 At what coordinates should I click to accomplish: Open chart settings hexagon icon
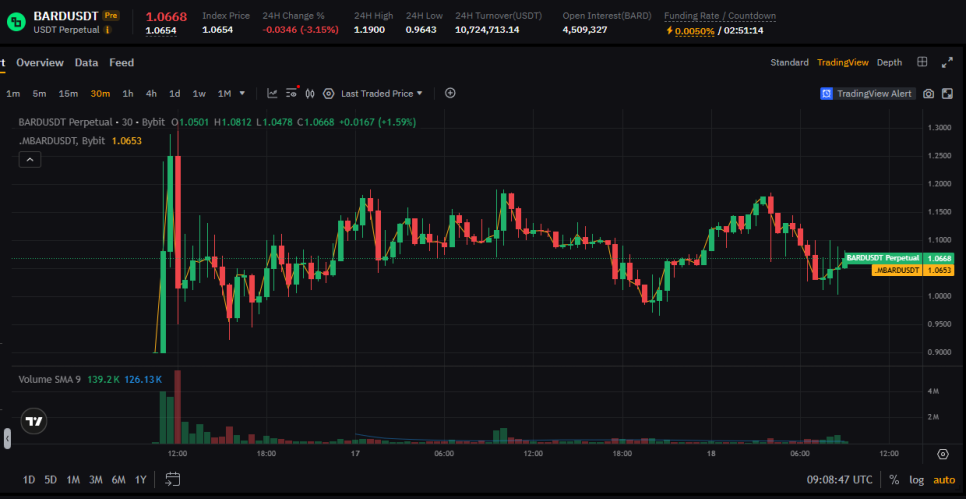[x=328, y=94]
